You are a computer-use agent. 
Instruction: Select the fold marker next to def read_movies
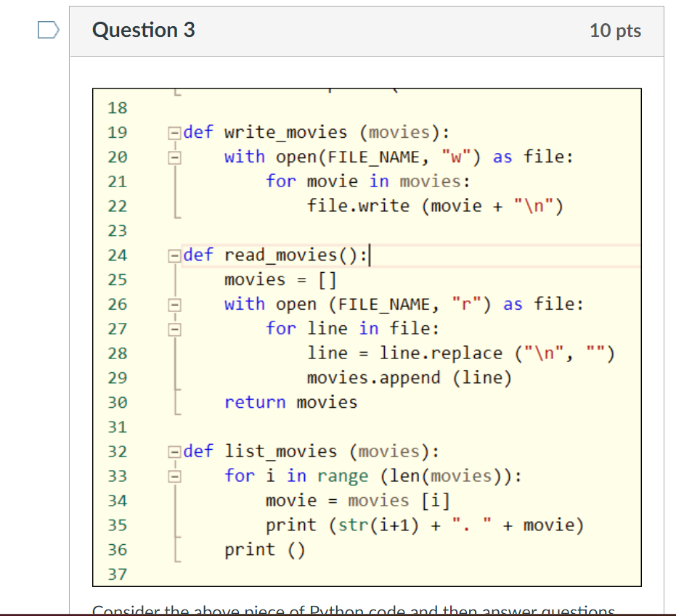point(173,255)
